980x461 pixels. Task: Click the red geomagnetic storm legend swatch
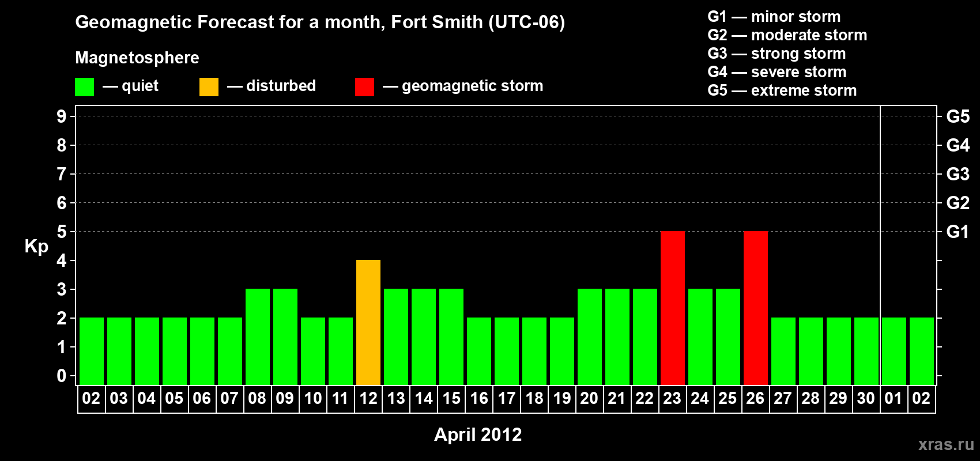pos(364,87)
